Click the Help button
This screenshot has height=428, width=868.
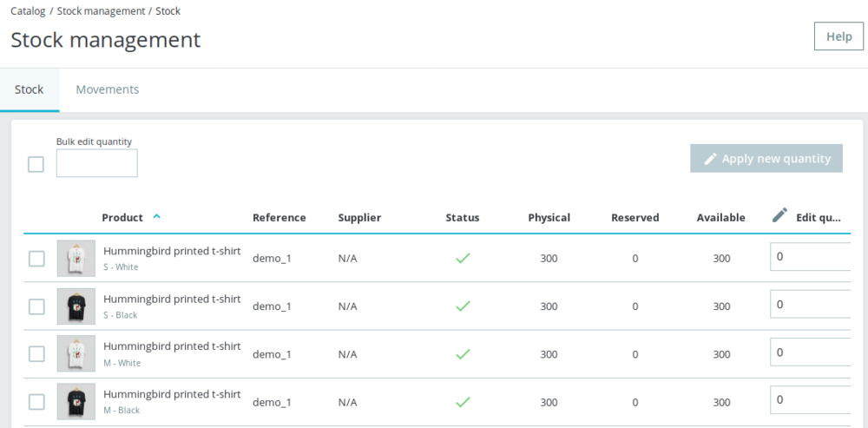[838, 36]
